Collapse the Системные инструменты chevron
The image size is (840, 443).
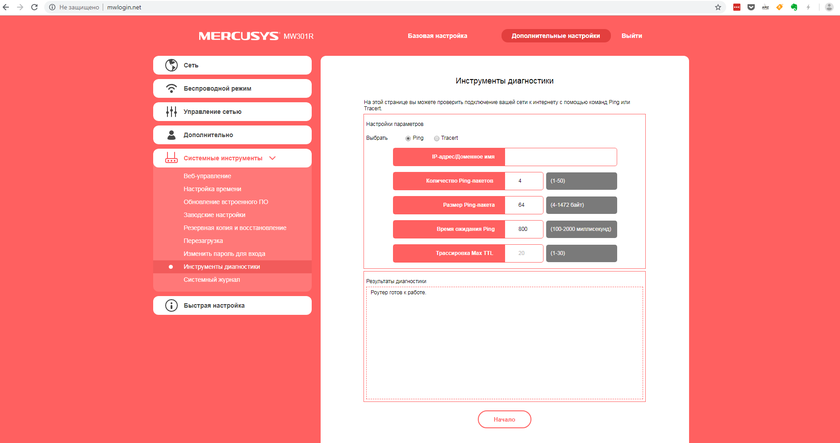pyautogui.click(x=273, y=158)
